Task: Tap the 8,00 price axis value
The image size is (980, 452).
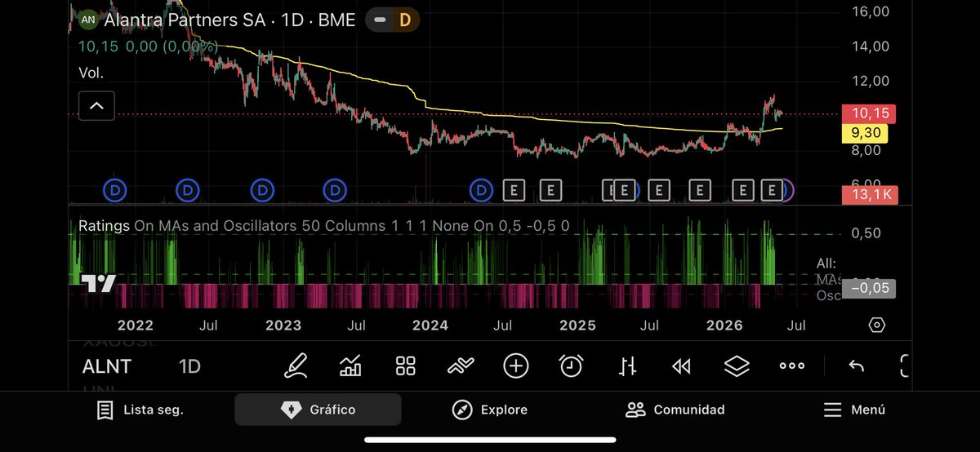Action: coord(866,150)
